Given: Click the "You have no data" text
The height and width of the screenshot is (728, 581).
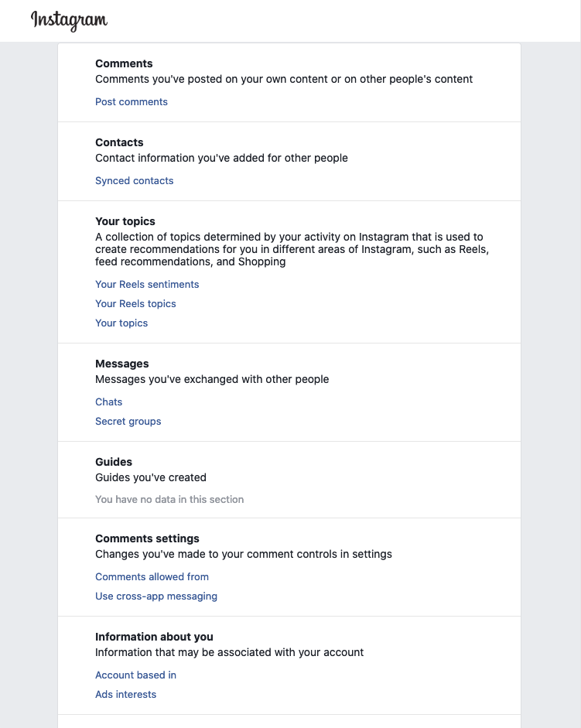Looking at the screenshot, I should [x=169, y=500].
